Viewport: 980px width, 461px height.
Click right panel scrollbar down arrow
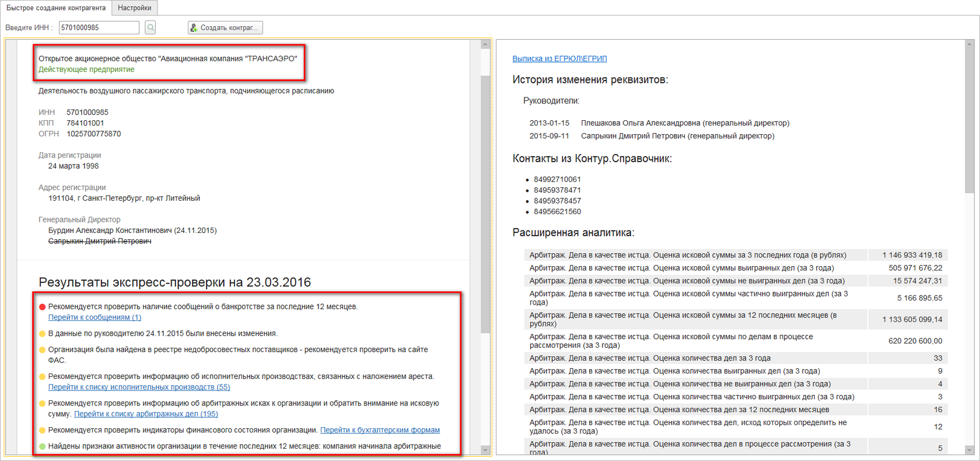tap(970, 450)
